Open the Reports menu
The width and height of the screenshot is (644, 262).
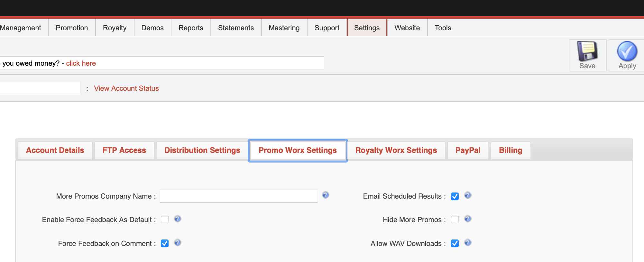pyautogui.click(x=191, y=28)
